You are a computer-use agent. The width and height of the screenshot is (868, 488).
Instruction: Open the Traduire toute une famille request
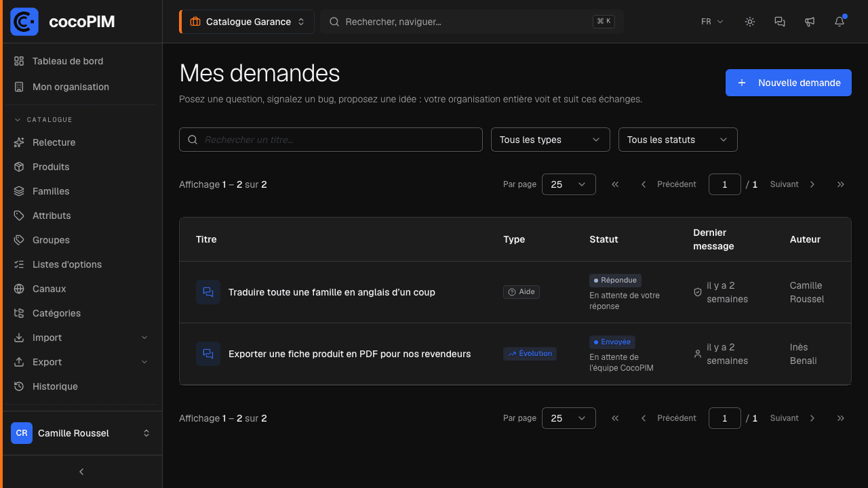[332, 292]
